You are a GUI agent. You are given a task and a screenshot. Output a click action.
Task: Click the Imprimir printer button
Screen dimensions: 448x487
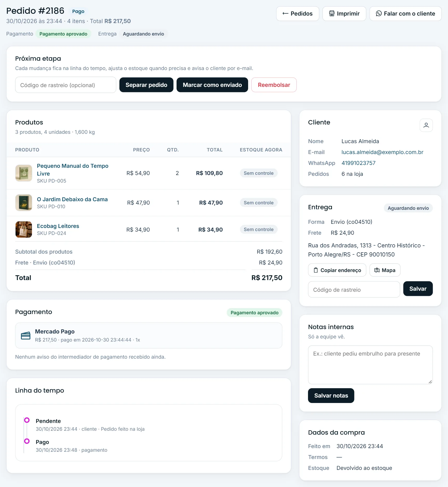[344, 13]
